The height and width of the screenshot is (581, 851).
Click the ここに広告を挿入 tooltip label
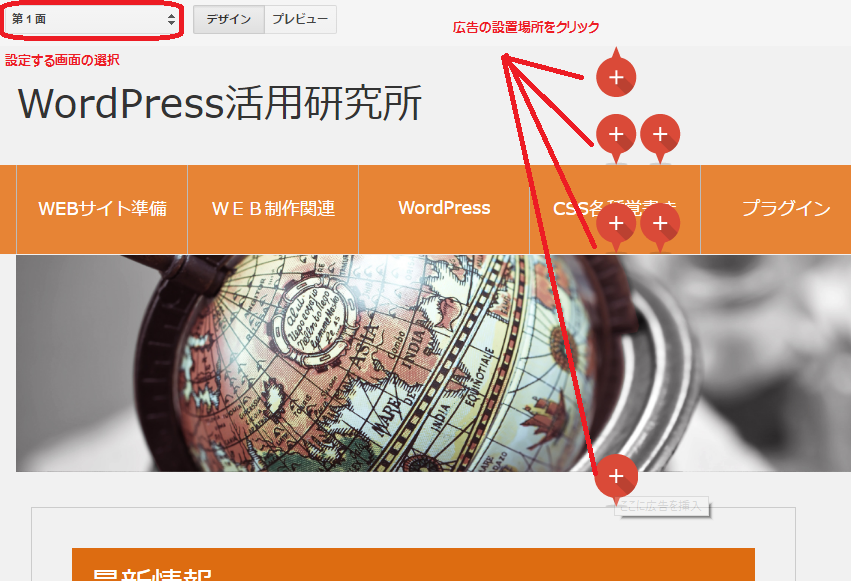point(661,506)
